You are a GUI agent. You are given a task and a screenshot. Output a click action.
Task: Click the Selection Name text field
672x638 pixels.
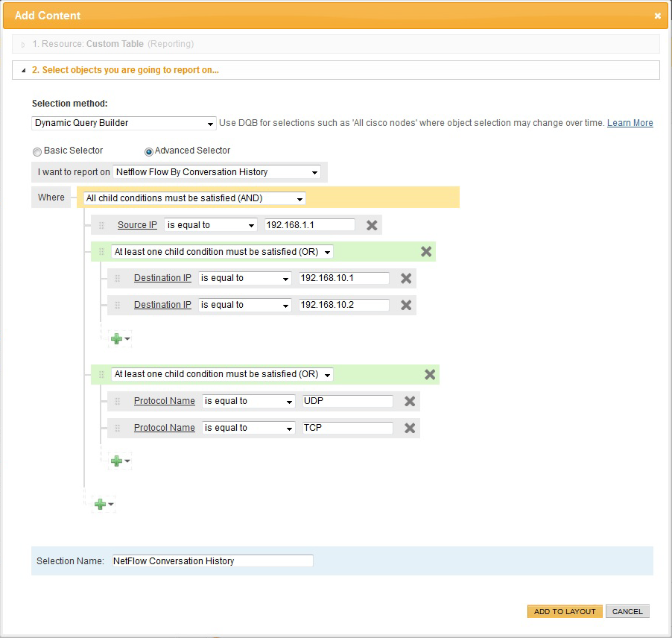212,561
